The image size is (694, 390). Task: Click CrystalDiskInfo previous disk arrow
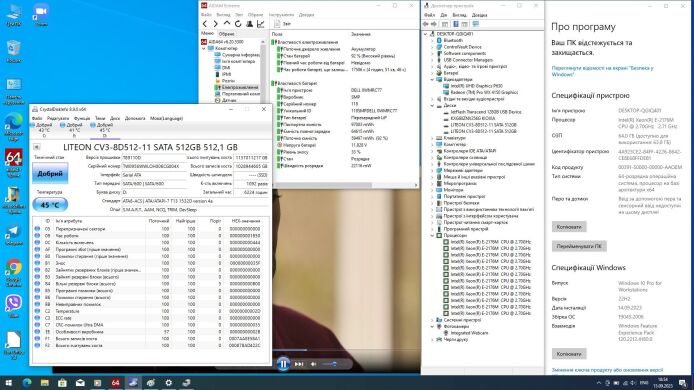coord(36,147)
